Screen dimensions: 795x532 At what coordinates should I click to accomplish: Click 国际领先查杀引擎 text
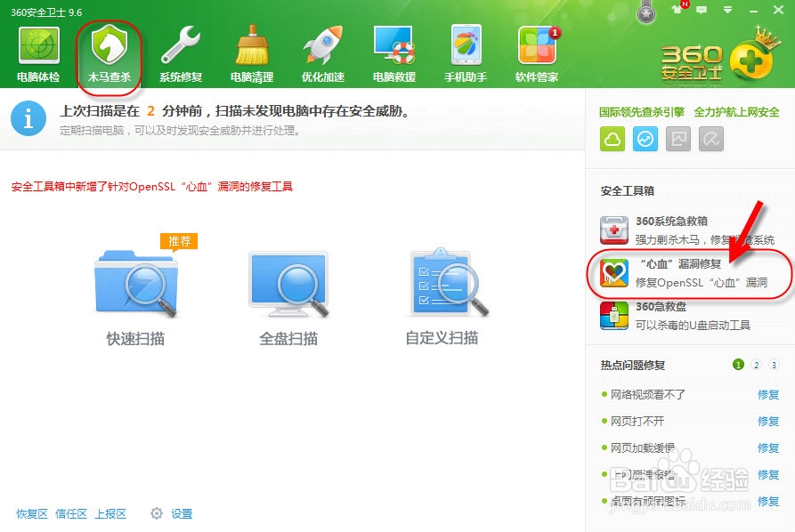click(x=642, y=112)
